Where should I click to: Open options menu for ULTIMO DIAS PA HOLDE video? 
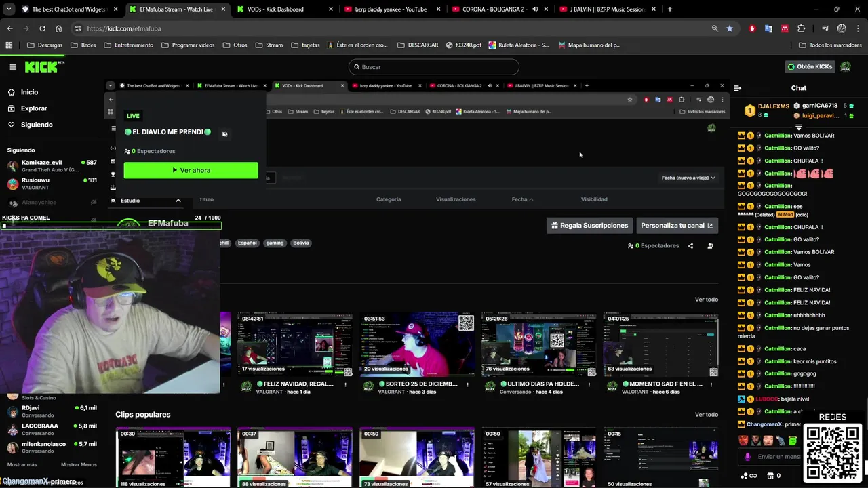[x=589, y=384]
